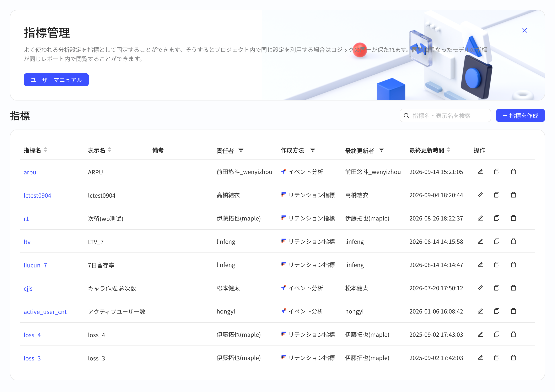This screenshot has height=392, width=555.
Task: Open the liucun_7 metric link
Action: click(35, 265)
